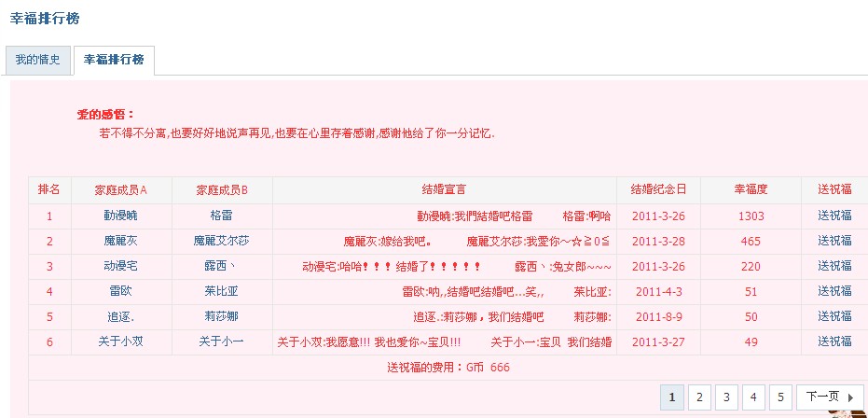The width and height of the screenshot is (868, 418).
Task: Click 送祝福 for the 关于小戏 row
Action: [834, 341]
